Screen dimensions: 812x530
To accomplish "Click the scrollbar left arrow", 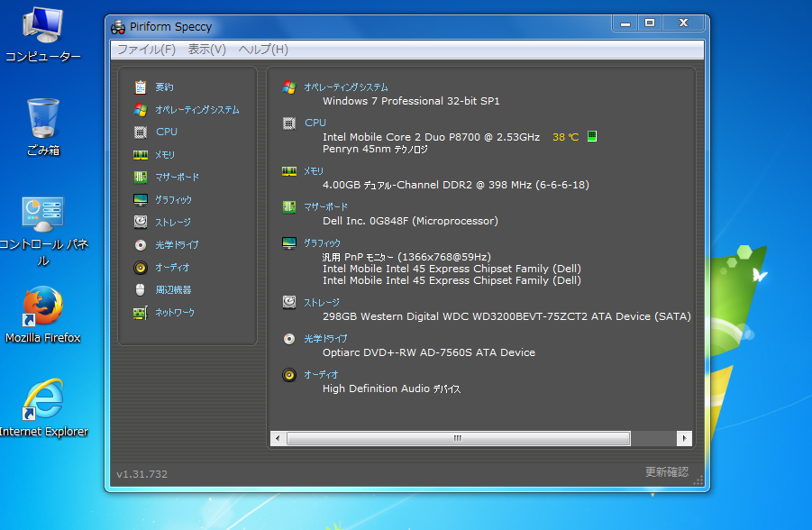I will (x=278, y=438).
